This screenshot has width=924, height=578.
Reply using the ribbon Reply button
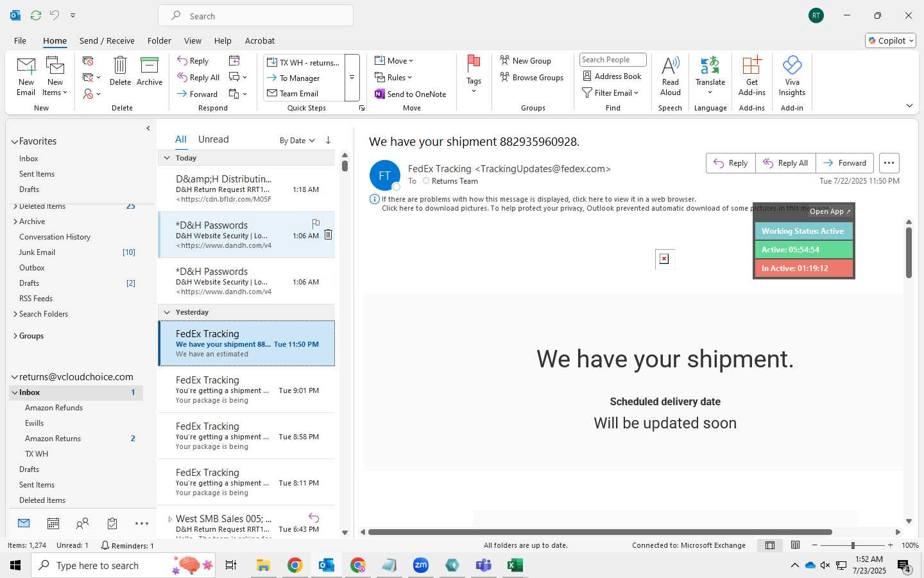pyautogui.click(x=193, y=61)
